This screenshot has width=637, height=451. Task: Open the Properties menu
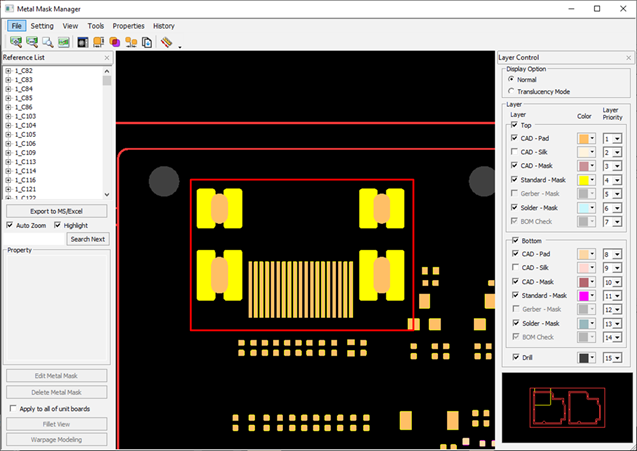(128, 25)
